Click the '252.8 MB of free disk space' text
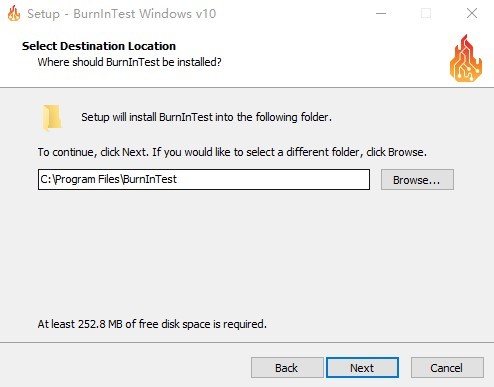 pos(152,324)
